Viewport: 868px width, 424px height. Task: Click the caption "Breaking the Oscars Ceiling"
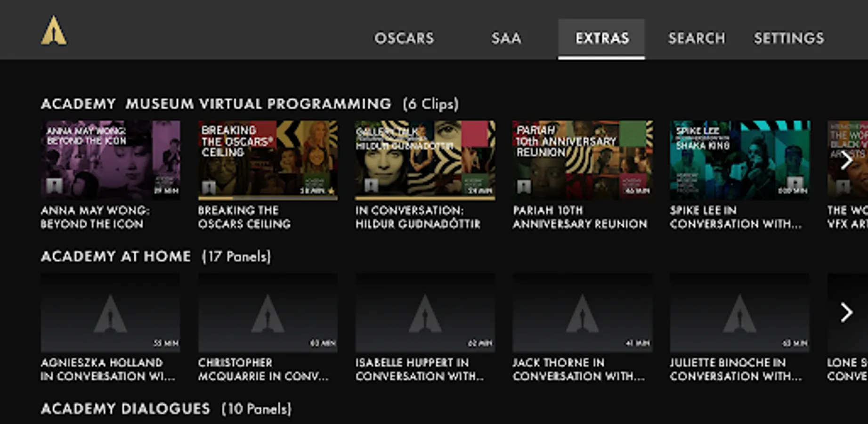[244, 217]
